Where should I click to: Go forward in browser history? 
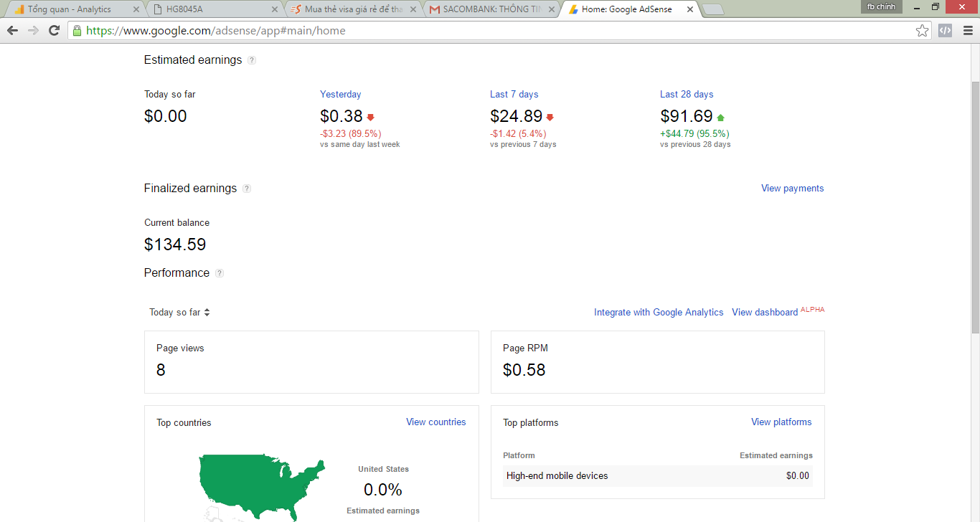33,31
